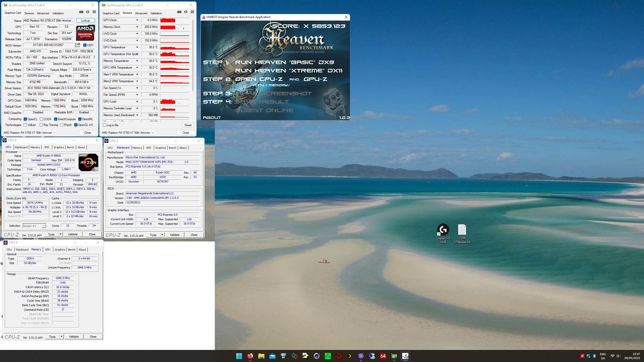644x362 pixels.
Task: Click GPU Load sensor graph
Action: point(175,102)
